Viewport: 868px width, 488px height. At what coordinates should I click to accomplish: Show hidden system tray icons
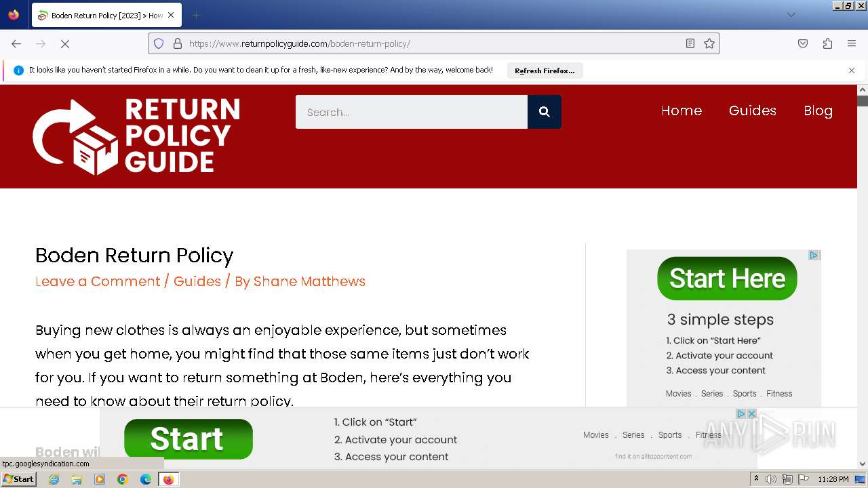click(x=757, y=479)
